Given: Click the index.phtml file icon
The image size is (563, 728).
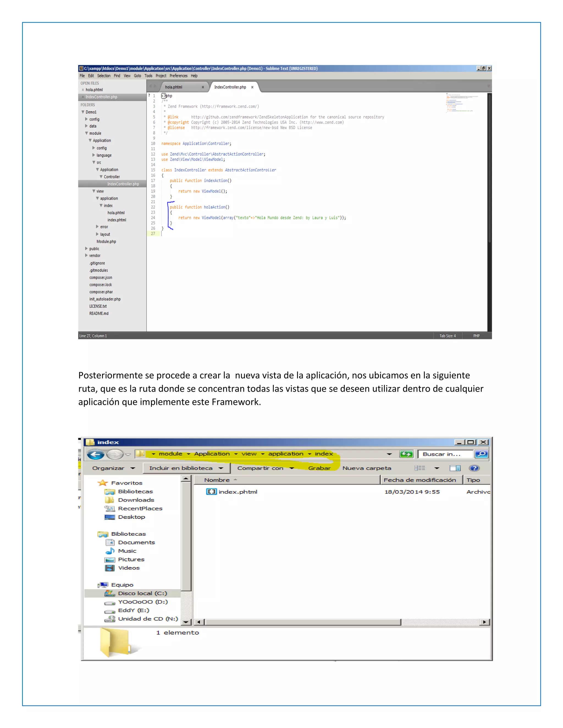Looking at the screenshot, I should [211, 492].
